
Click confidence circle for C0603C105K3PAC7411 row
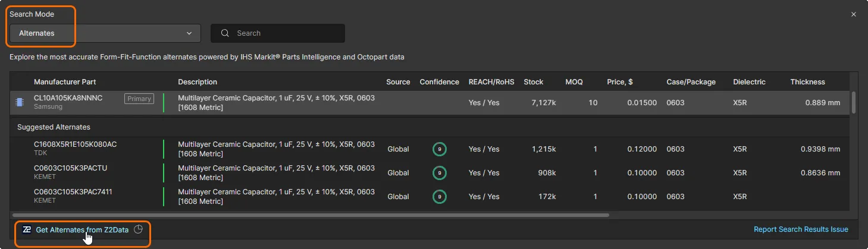(x=440, y=197)
